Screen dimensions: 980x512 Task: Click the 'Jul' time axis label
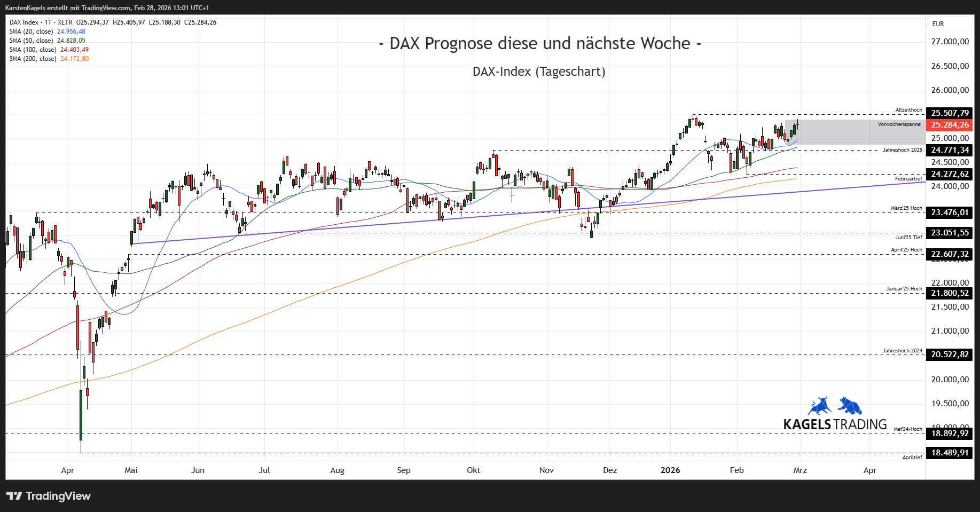pyautogui.click(x=264, y=470)
